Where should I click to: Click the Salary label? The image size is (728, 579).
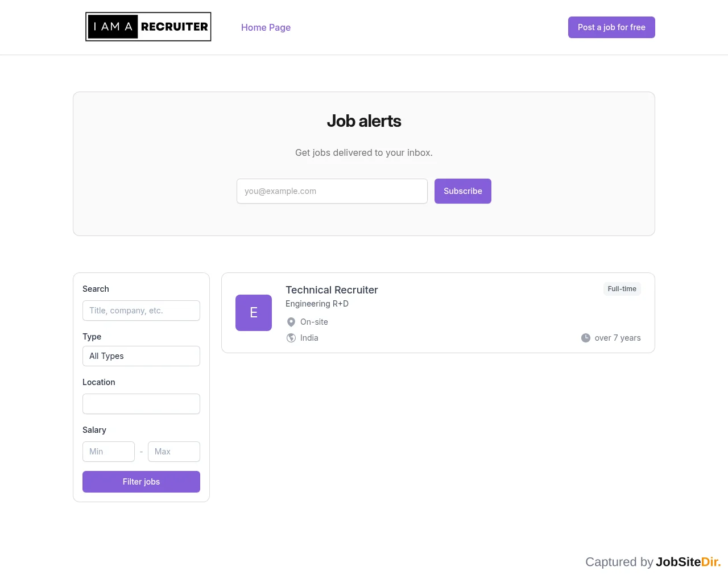pos(94,430)
